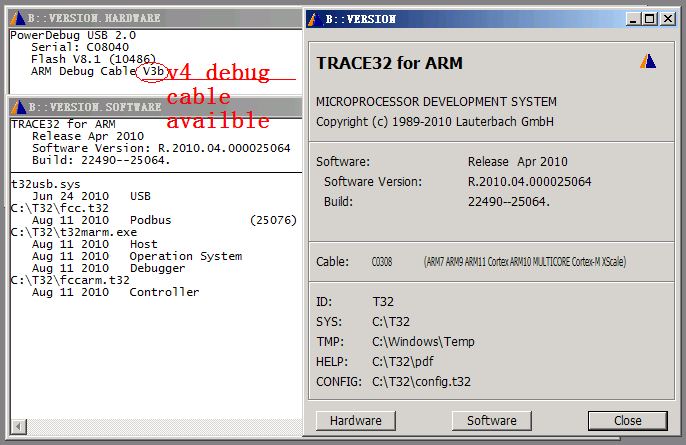Viewport: 686px width, 445px height.
Task: Click supported cores list beside Cable
Action: 525,262
